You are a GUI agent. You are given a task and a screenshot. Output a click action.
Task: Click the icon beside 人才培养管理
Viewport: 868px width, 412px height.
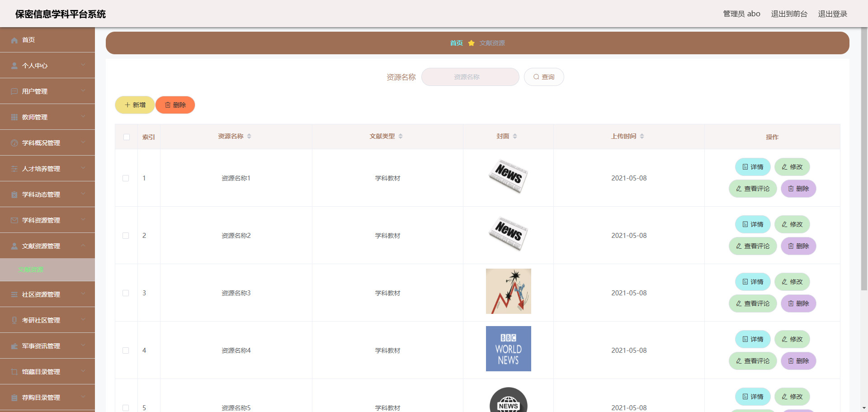tap(14, 169)
